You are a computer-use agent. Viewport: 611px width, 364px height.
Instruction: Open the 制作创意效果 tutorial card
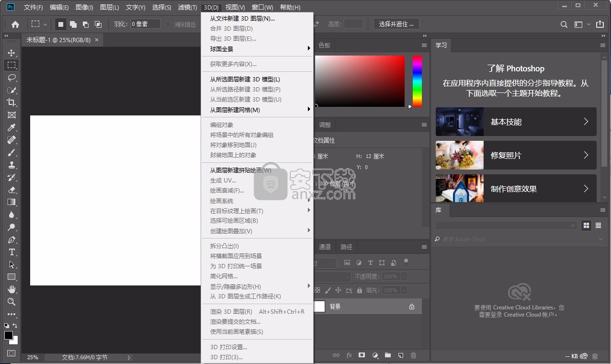click(516, 188)
